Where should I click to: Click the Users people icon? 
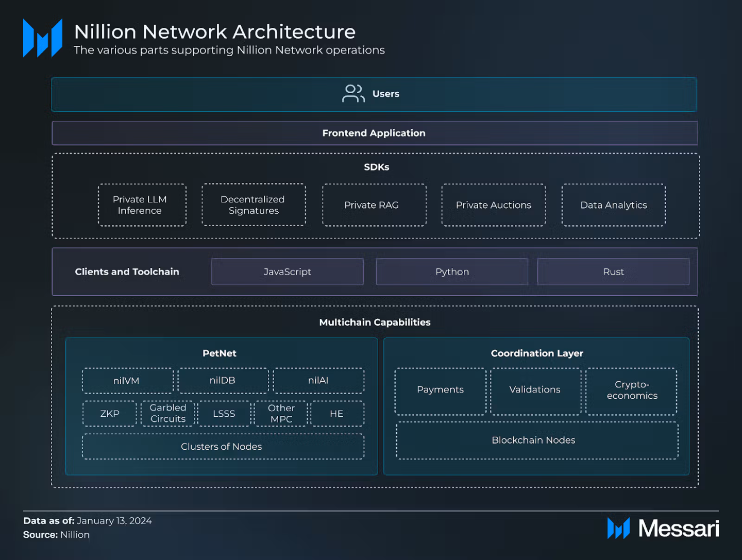point(353,94)
